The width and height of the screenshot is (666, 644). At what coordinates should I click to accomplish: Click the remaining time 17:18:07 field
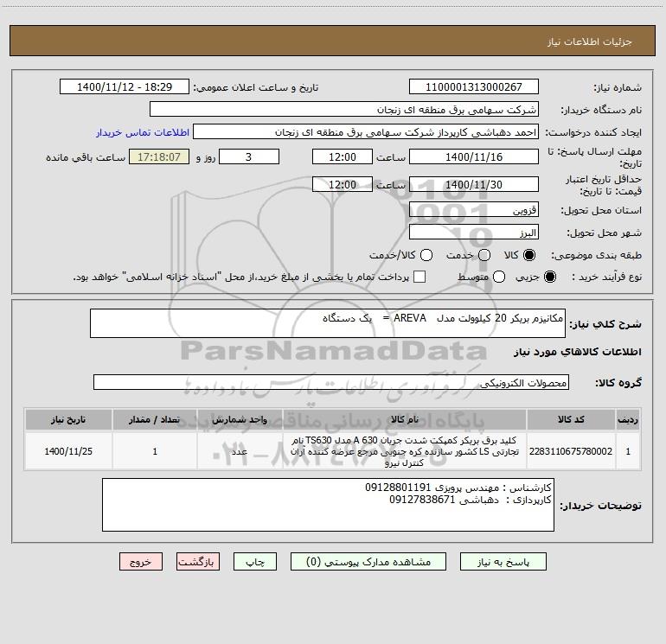point(159,156)
